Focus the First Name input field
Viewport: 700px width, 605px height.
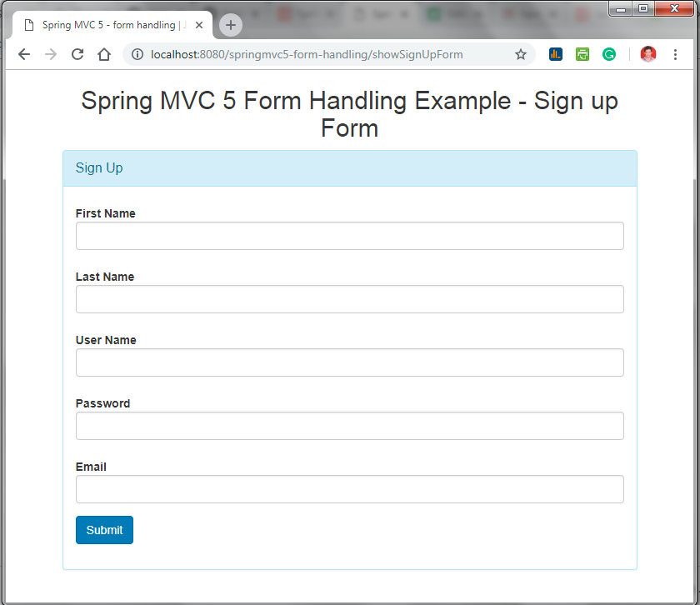(349, 236)
